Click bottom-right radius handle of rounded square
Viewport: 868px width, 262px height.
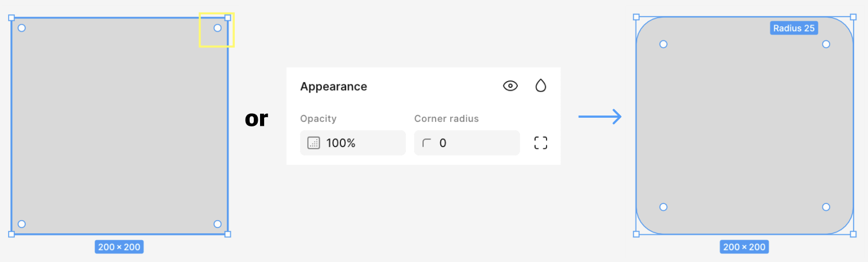pyautogui.click(x=826, y=207)
